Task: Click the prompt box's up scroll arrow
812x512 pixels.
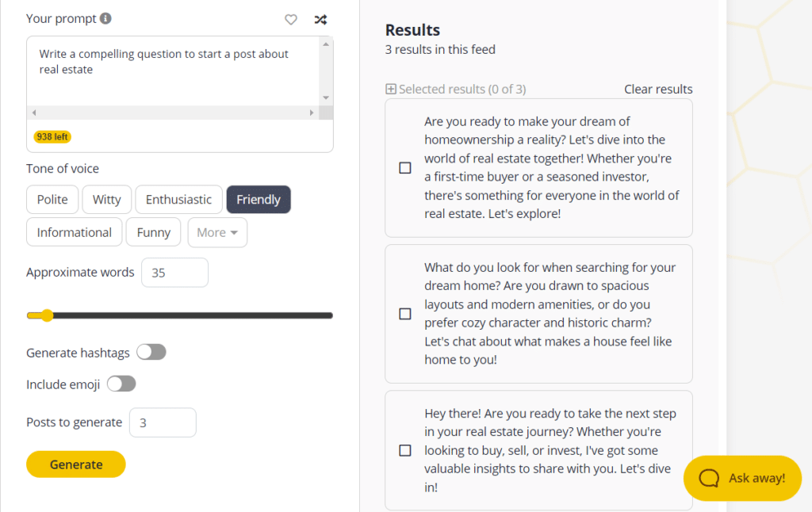Action: [x=325, y=44]
